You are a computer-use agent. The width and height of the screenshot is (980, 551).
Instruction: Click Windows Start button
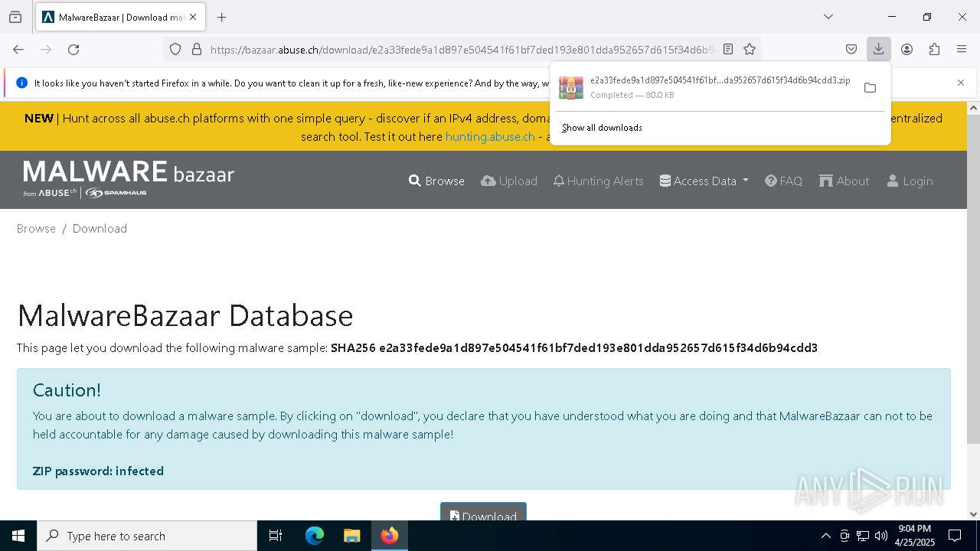click(18, 536)
